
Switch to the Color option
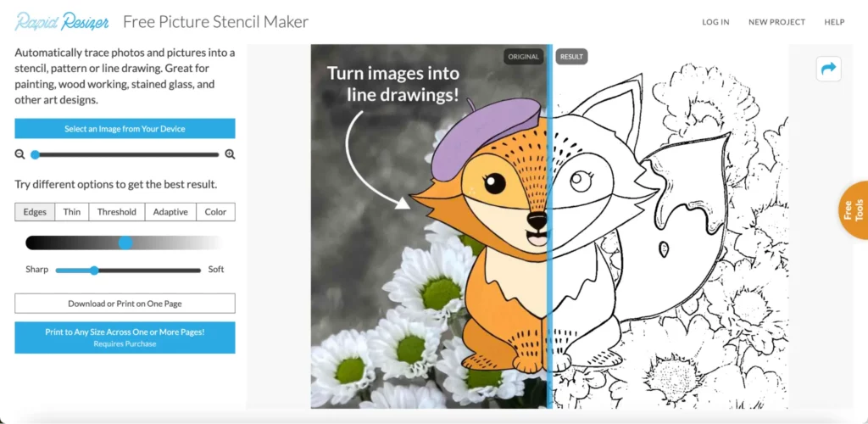[x=215, y=212]
